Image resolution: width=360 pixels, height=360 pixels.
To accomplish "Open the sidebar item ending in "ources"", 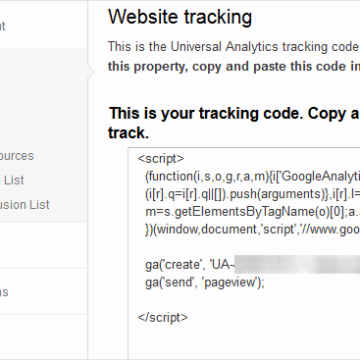I will click(x=17, y=156).
